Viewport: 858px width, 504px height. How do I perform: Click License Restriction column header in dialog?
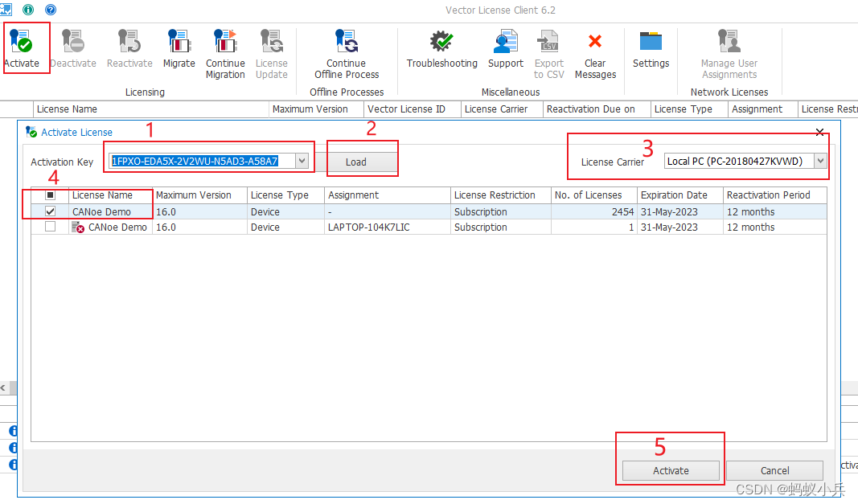[x=501, y=195]
